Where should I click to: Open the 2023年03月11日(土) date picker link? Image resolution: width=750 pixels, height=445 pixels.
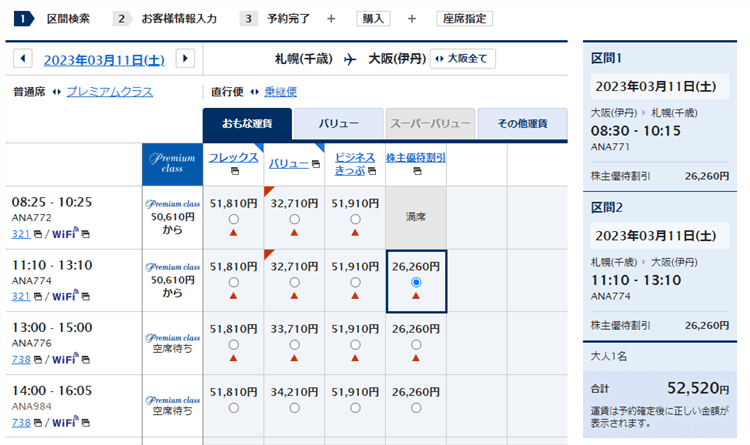(104, 59)
